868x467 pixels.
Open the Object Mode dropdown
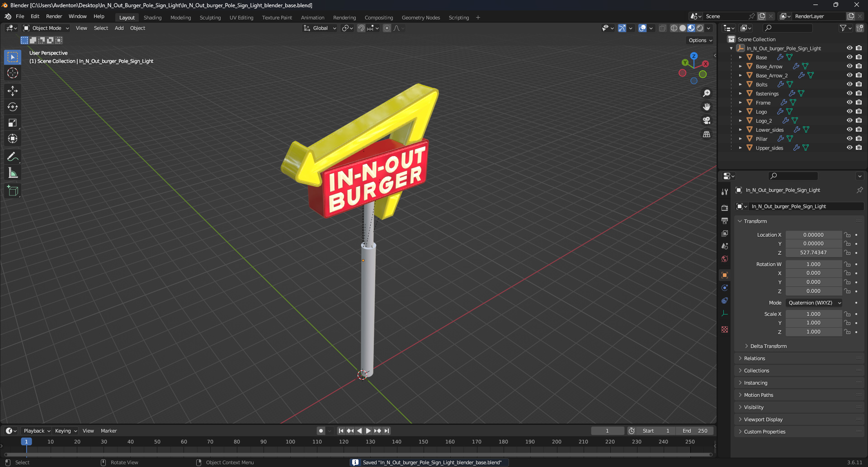coord(46,28)
